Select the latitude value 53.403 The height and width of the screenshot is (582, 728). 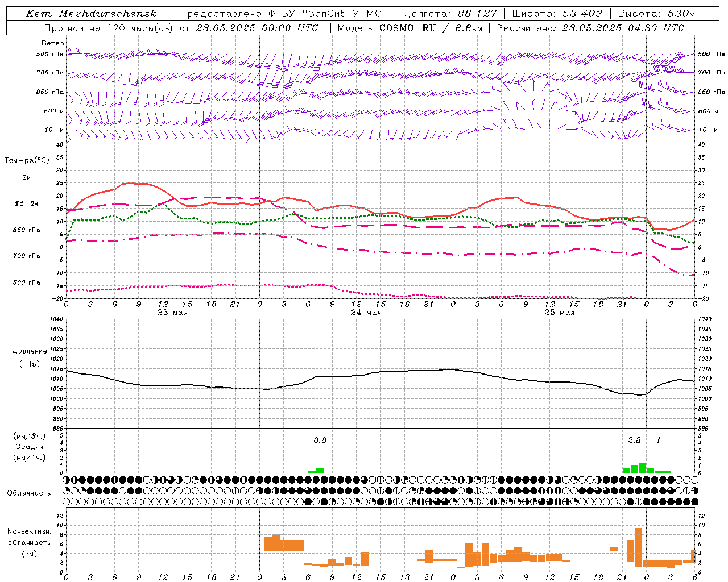pos(582,14)
